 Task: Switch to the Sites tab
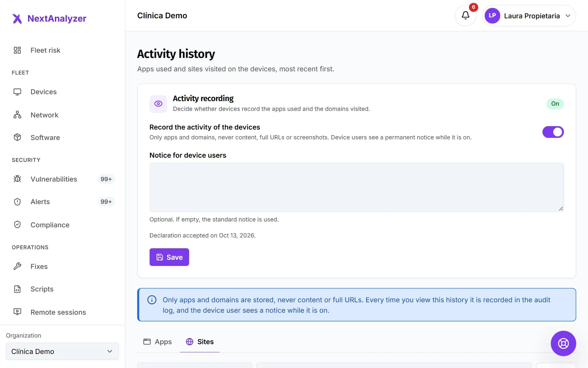200,342
